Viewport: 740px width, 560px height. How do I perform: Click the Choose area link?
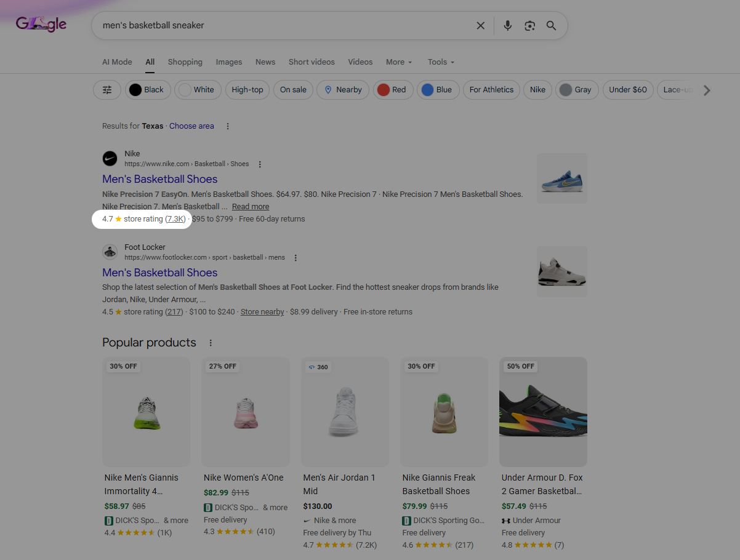click(191, 126)
